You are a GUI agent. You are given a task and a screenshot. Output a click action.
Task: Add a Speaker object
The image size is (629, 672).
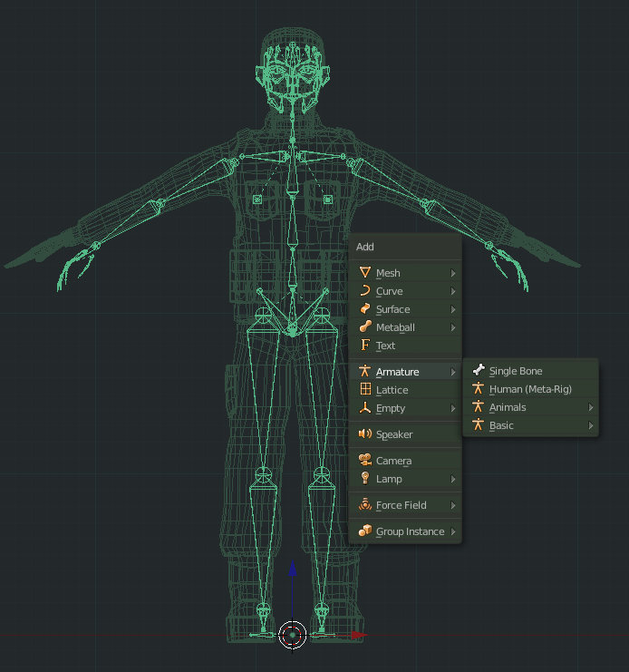click(x=405, y=434)
